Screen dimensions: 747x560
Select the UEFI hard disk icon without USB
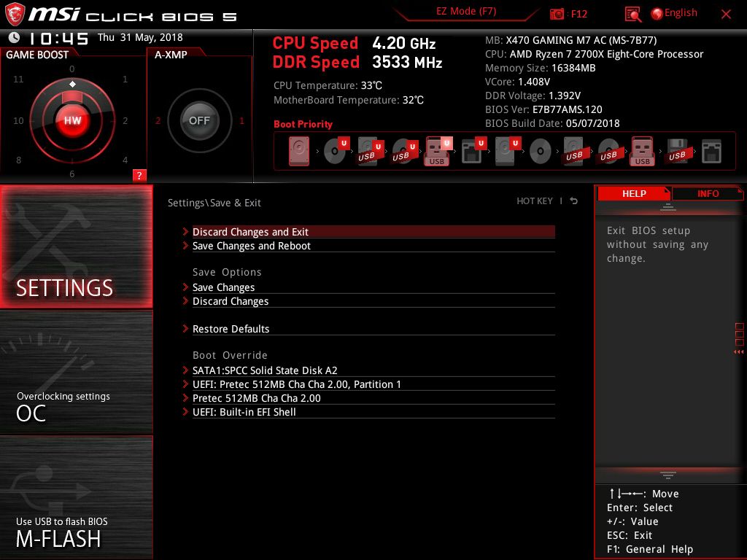pyautogui.click(x=508, y=151)
